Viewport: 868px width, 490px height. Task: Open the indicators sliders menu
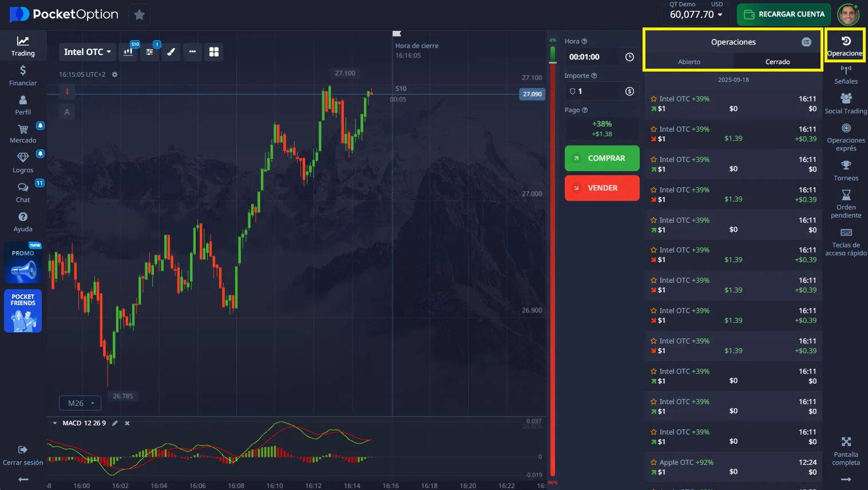[x=150, y=52]
